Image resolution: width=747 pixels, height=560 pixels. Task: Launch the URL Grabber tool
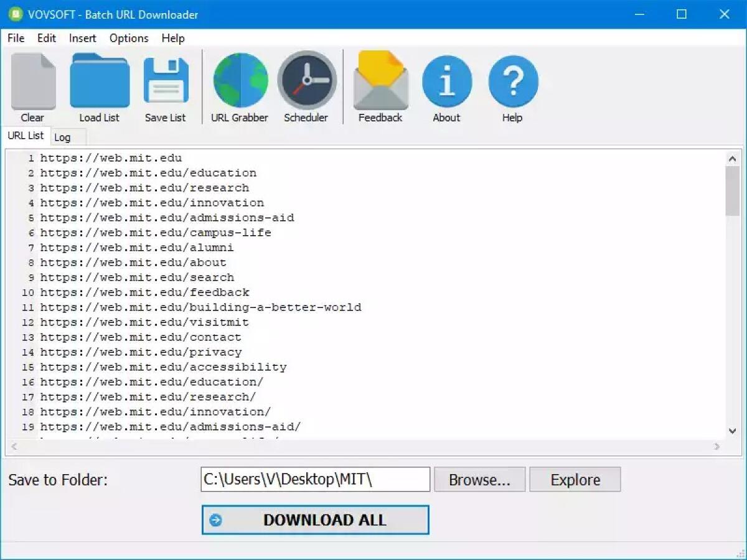point(240,81)
